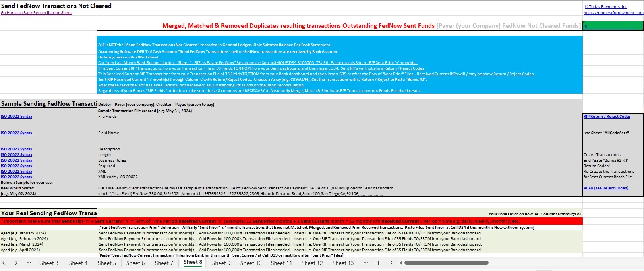Switch to Sheet 3 tab
The image size is (644, 271).
click(x=49, y=263)
